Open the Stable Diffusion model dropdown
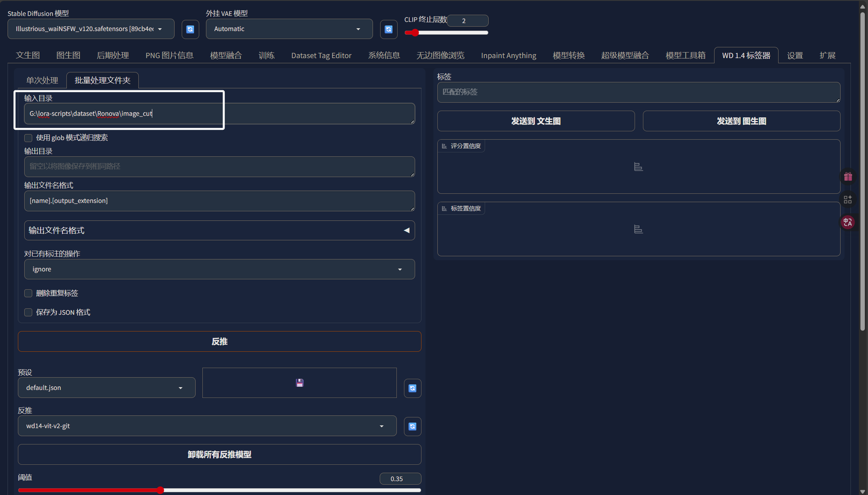The height and width of the screenshot is (495, 868). [x=91, y=29]
